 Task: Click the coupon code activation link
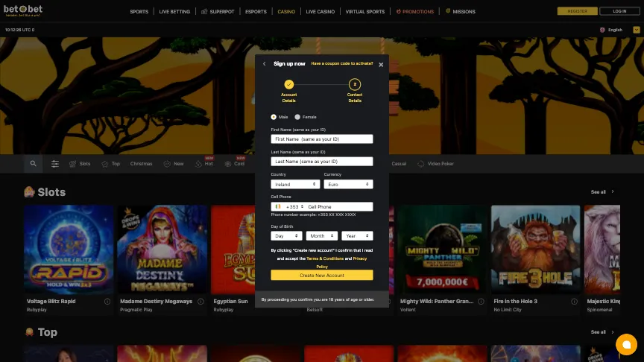pyautogui.click(x=342, y=63)
